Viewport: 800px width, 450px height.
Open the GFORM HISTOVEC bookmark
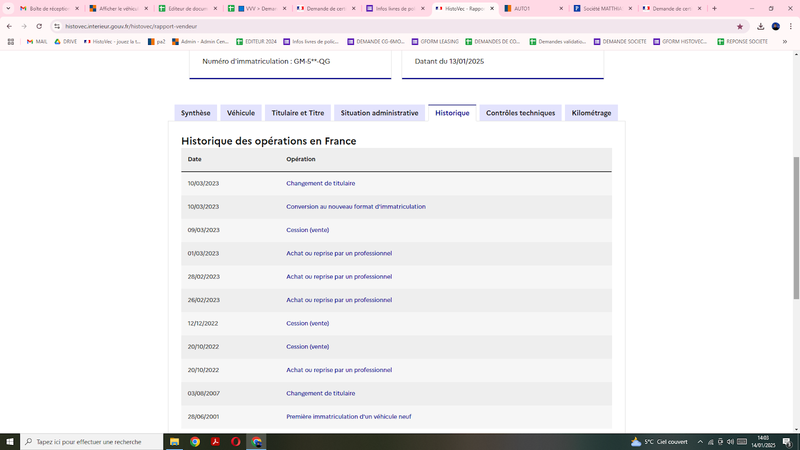[x=680, y=41]
